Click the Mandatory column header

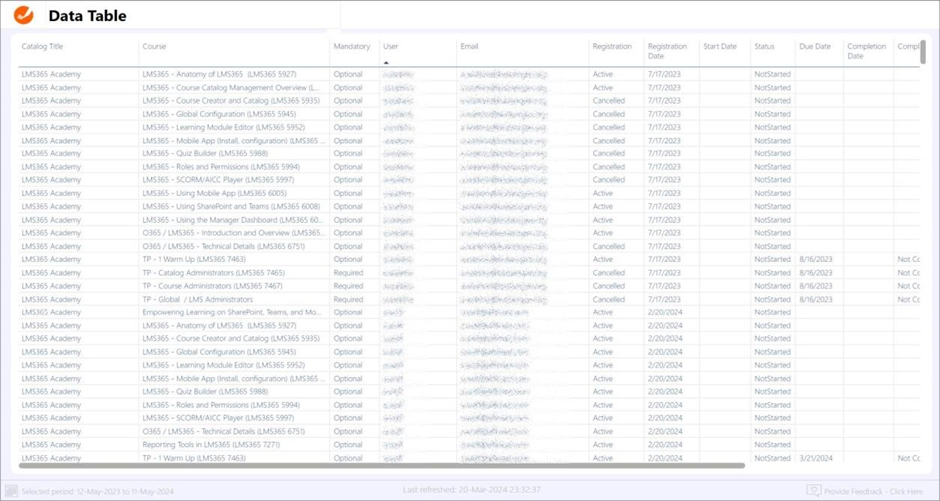352,47
